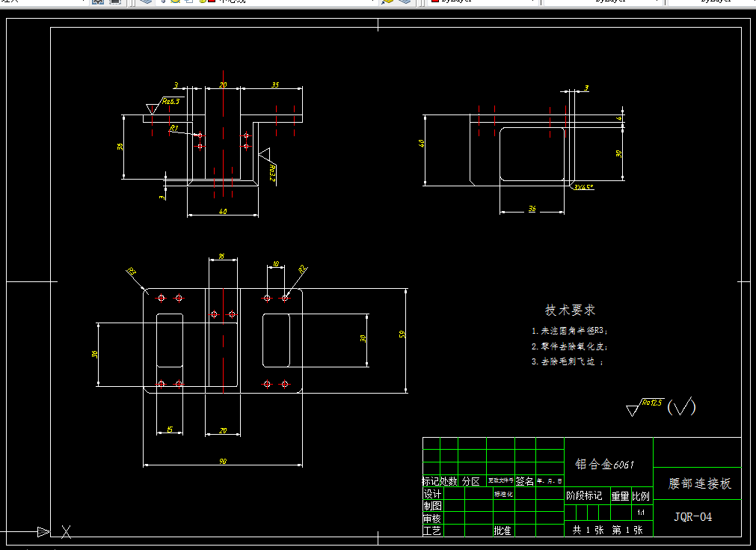Viewport: 756px width, 550px height.
Task: Click the 阶段标记 title block cell
Action: click(584, 495)
